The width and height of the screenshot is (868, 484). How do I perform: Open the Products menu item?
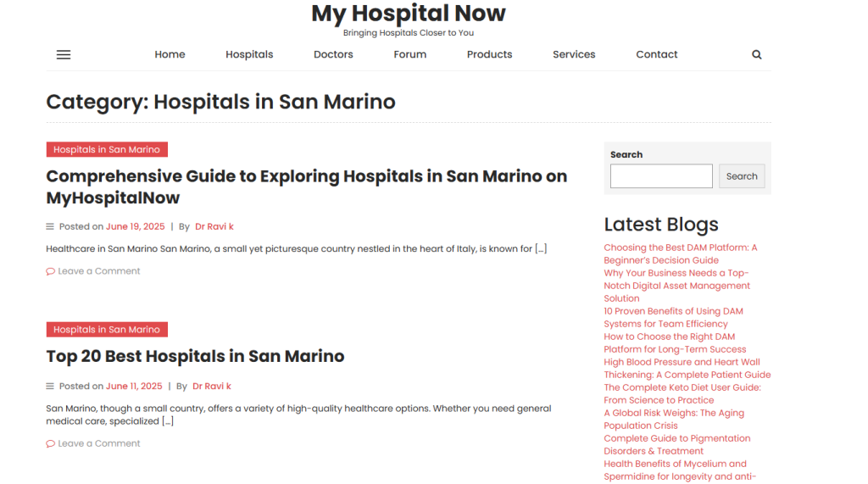[x=489, y=54]
